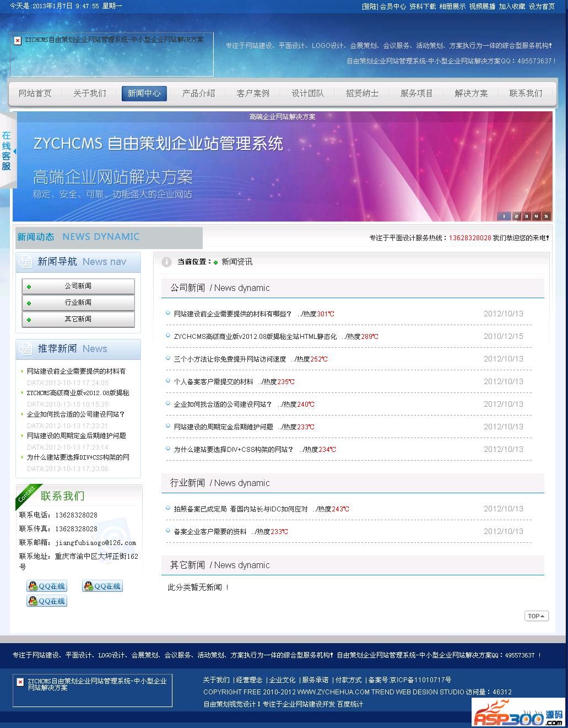
Task: Open the online customer service side tab
Action: [7, 150]
